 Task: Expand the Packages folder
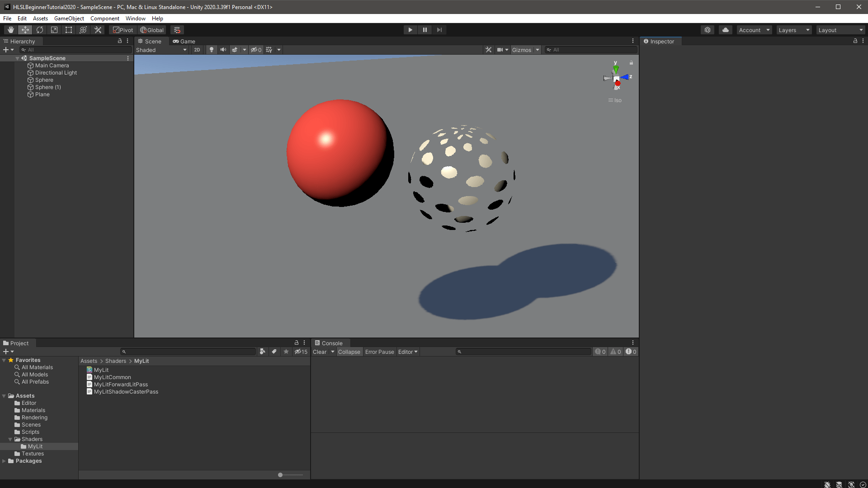4,461
